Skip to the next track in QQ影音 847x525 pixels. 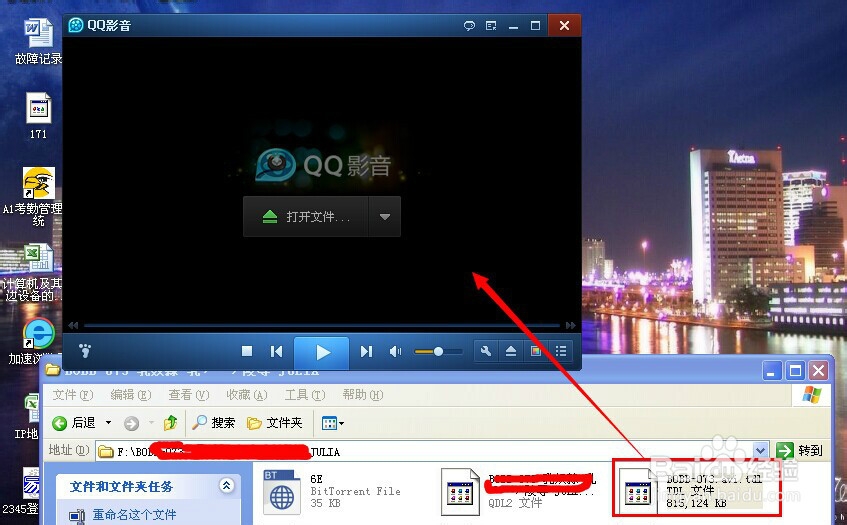[x=366, y=352]
